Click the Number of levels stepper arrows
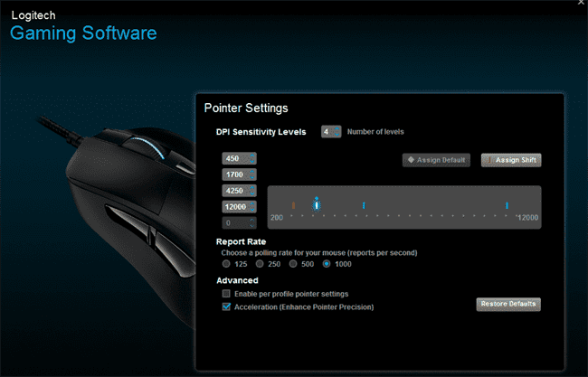The image size is (588, 377). pyautogui.click(x=337, y=131)
